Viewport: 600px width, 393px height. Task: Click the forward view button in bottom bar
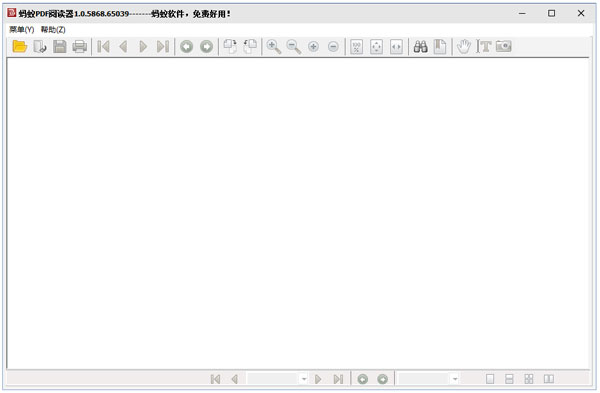tap(383, 379)
